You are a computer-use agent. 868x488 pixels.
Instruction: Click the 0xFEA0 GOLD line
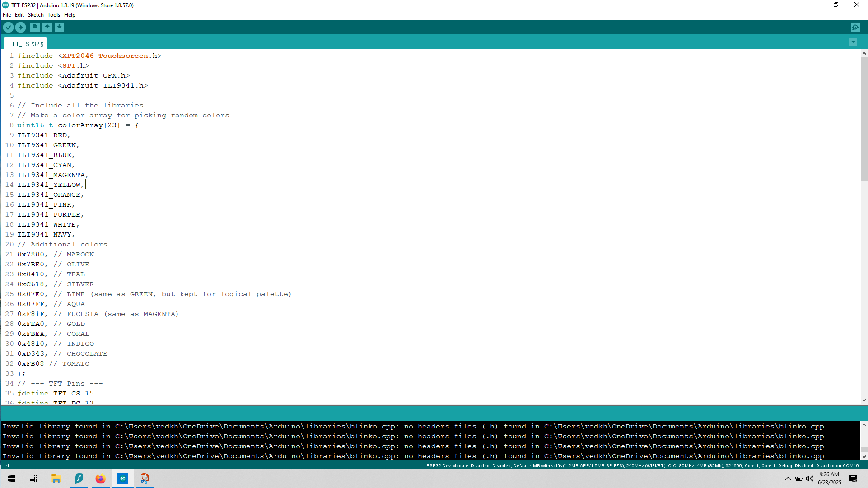(51, 324)
